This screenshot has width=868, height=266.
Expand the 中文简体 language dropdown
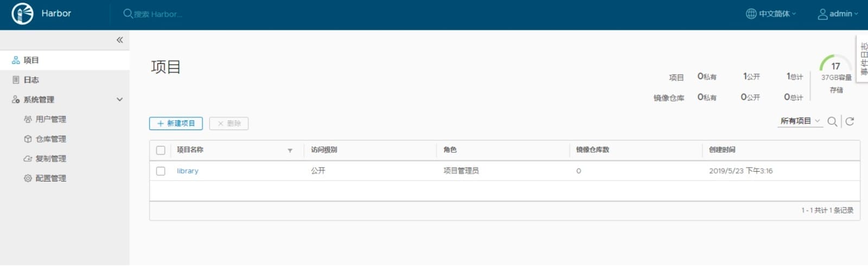(x=777, y=14)
